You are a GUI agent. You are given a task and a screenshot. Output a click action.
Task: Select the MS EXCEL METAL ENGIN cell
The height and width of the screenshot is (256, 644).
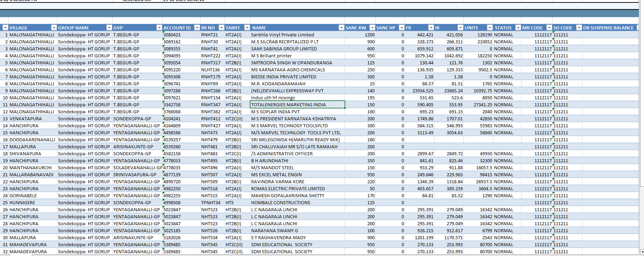297,175
